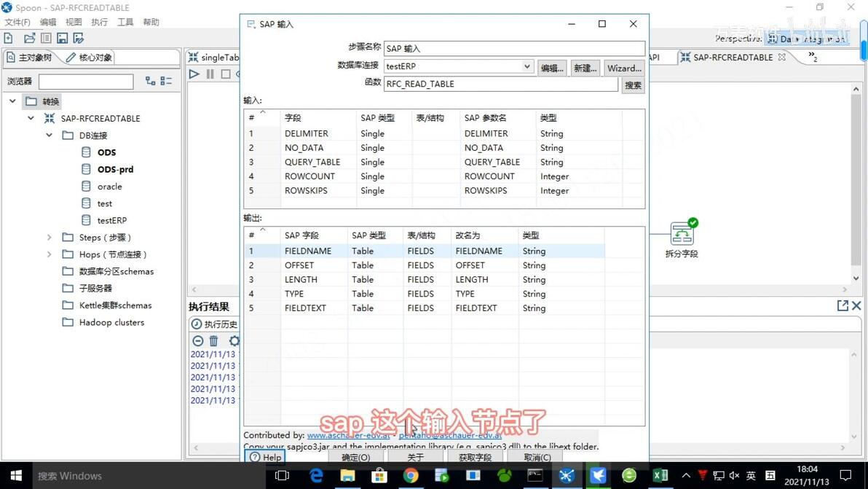Stop the transformation
Viewport: 868px width, 489px height.
coord(225,74)
